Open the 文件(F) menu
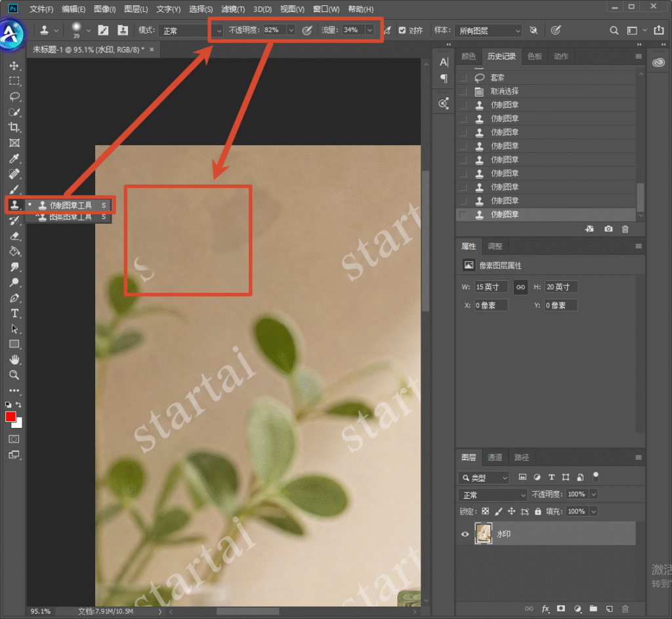Image resolution: width=672 pixels, height=619 pixels. [41, 9]
